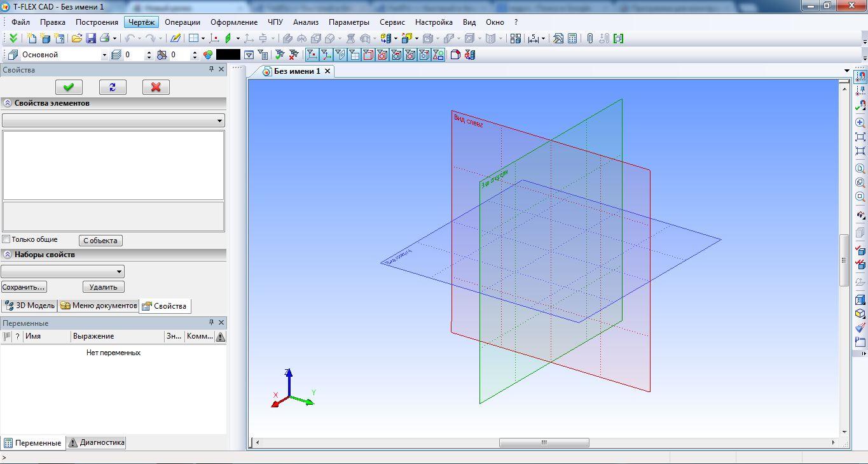Click the green checkmark confirm button

click(69, 87)
